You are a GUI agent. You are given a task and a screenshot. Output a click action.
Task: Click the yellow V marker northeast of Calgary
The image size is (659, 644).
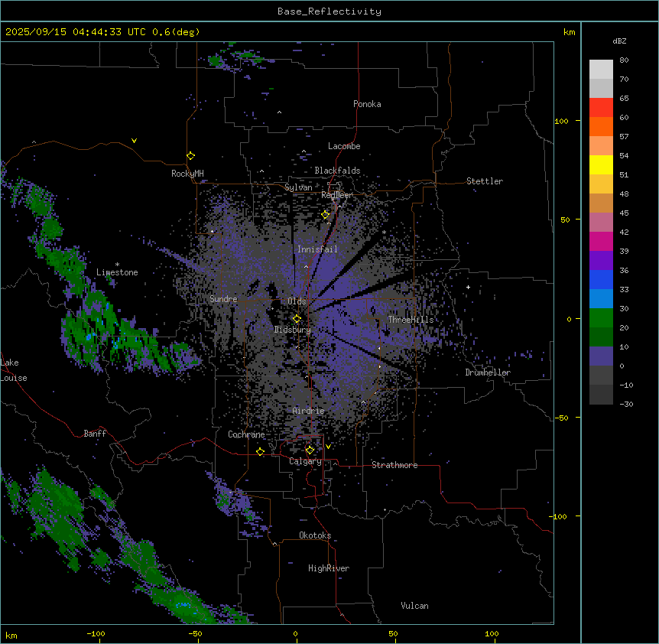(x=328, y=447)
